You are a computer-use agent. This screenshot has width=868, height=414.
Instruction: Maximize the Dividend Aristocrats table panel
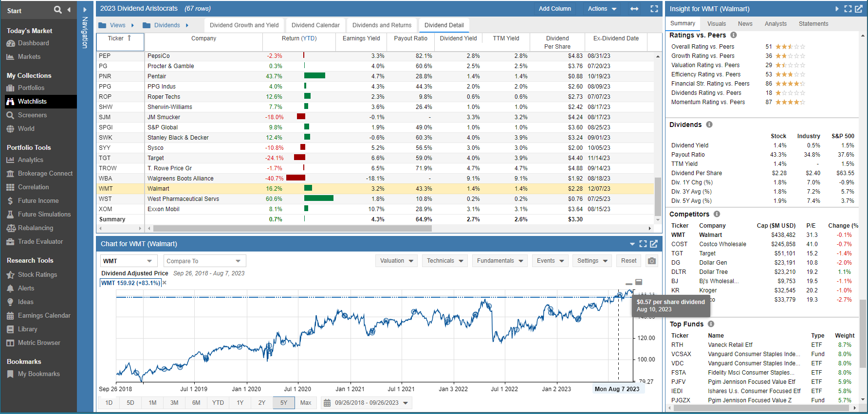click(x=654, y=9)
